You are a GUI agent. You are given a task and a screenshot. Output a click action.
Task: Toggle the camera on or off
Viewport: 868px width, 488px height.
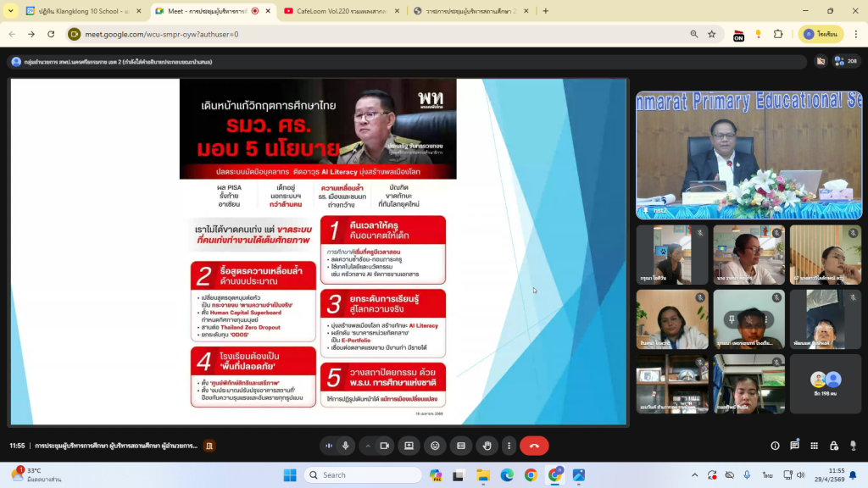click(383, 446)
